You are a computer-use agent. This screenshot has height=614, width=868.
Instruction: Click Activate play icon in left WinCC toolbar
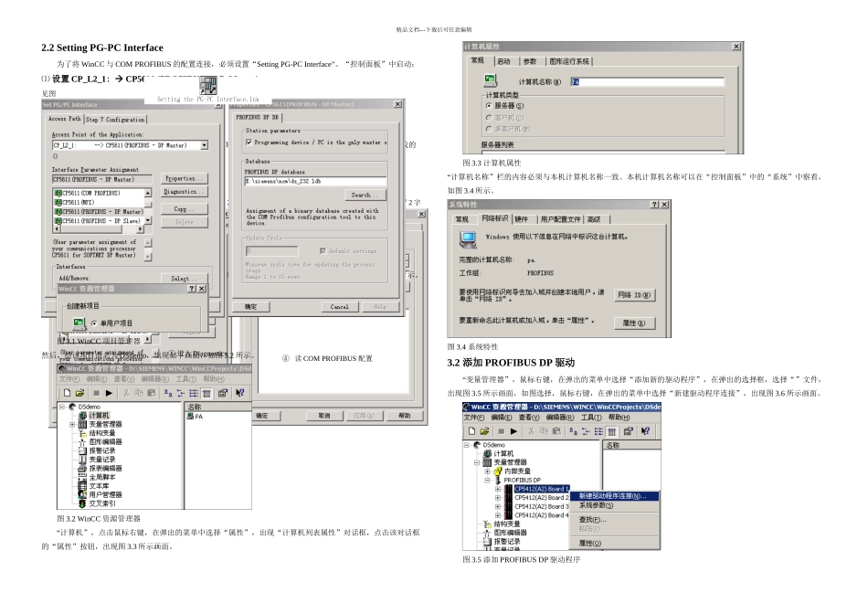click(x=109, y=393)
